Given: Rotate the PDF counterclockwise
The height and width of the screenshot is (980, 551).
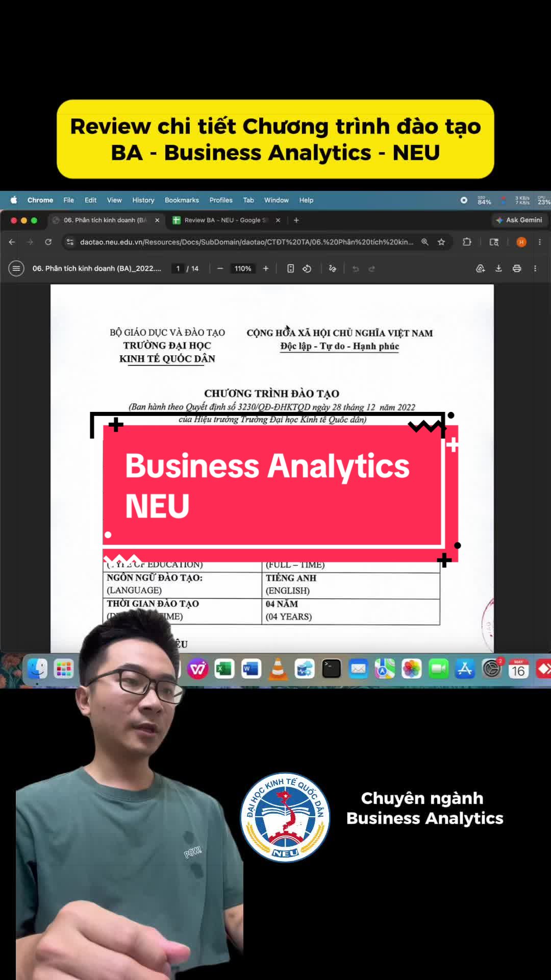Looking at the screenshot, I should click(x=307, y=268).
